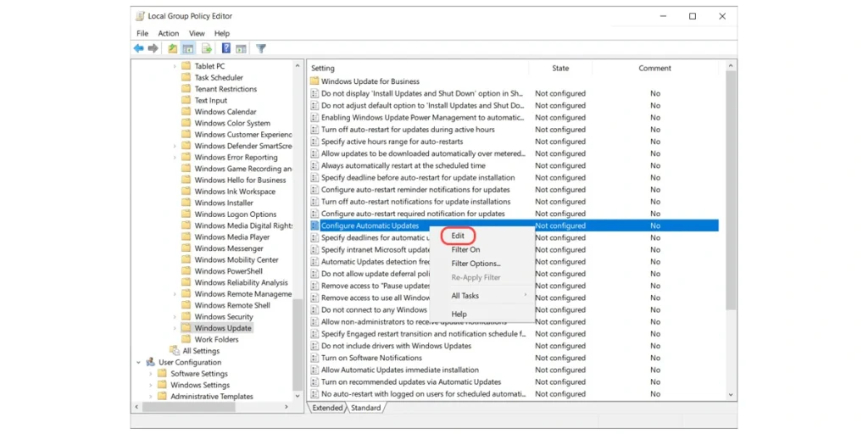Click policy icon beside 'Always automatically restart at the scheduled time'

pos(314,165)
